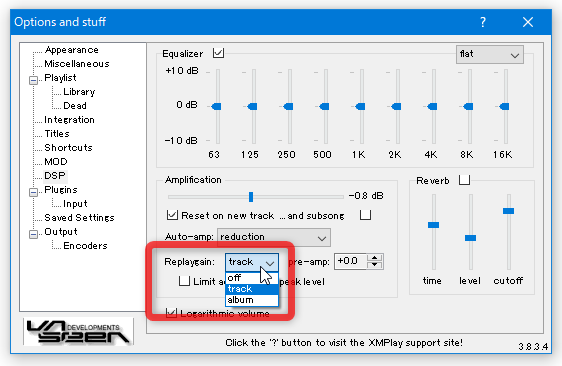Choose 'album' in the Replaygain list

coord(252,300)
